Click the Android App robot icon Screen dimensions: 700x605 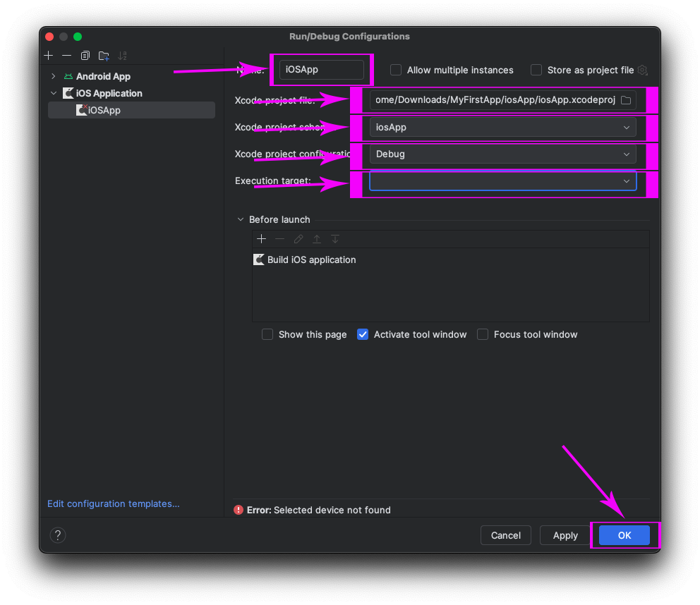pyautogui.click(x=68, y=76)
